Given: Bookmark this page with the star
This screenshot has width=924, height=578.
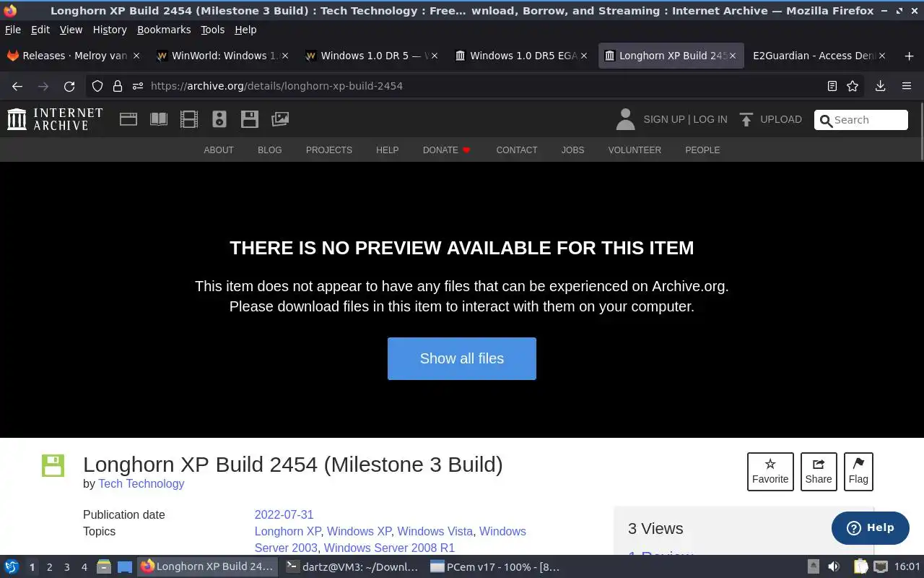Looking at the screenshot, I should coord(853,86).
